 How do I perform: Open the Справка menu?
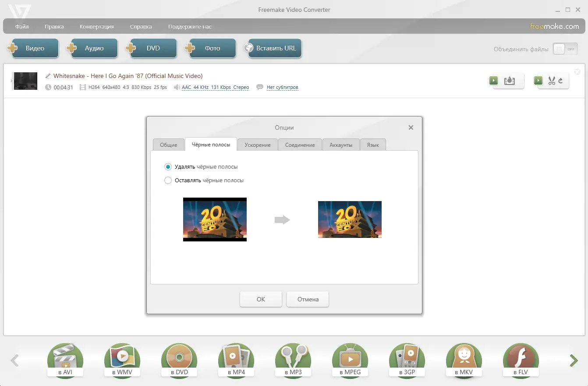pos(141,27)
